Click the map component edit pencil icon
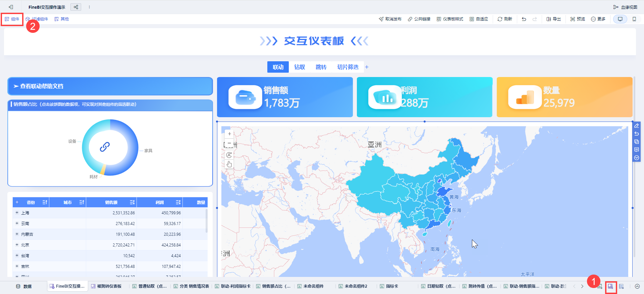This screenshot has width=644, height=294. (637, 126)
